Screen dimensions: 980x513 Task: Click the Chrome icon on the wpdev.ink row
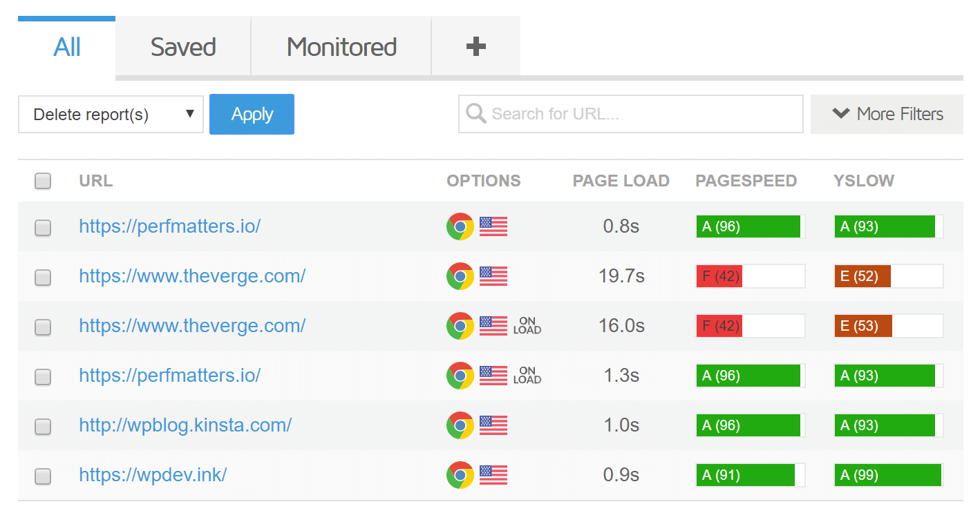[x=460, y=474]
